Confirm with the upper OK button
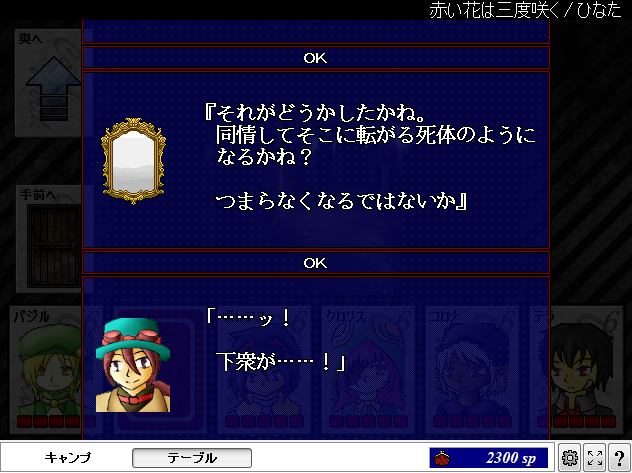This screenshot has height=473, width=632. click(316, 58)
